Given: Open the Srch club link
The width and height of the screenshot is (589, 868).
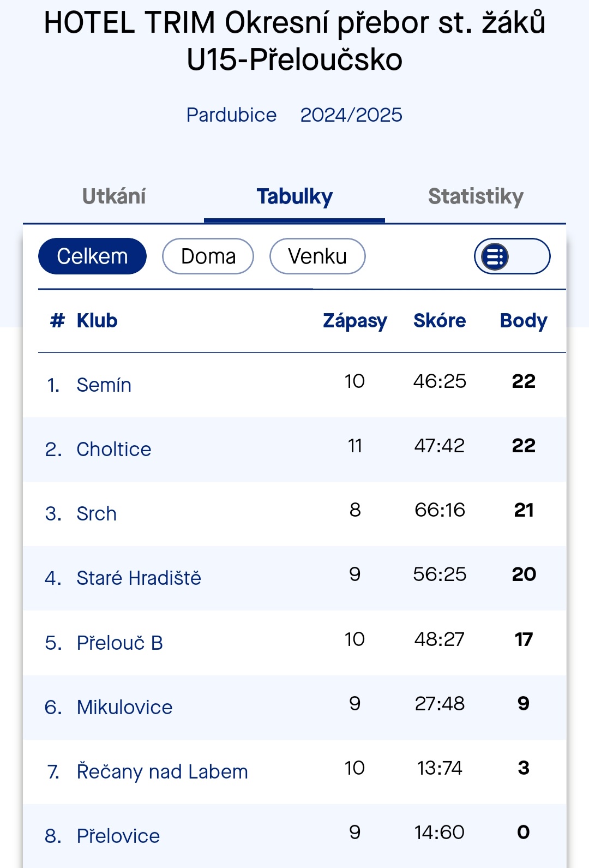Looking at the screenshot, I should [x=97, y=514].
